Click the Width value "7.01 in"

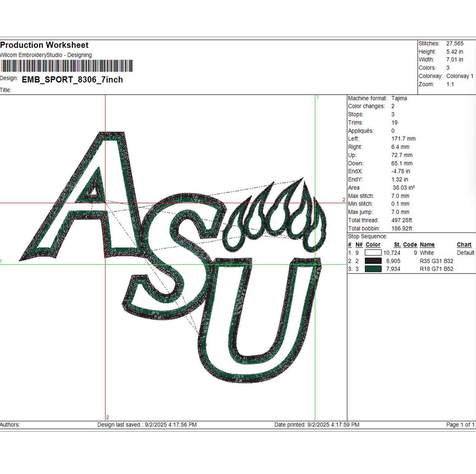coord(454,60)
